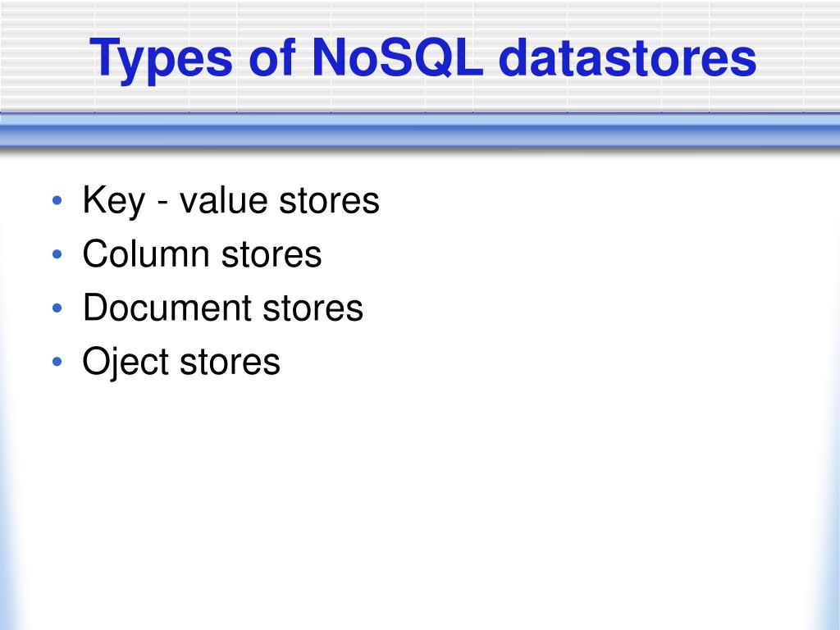The image size is (840, 630).
Task: Click the word 'of' in the title
Action: (272, 57)
